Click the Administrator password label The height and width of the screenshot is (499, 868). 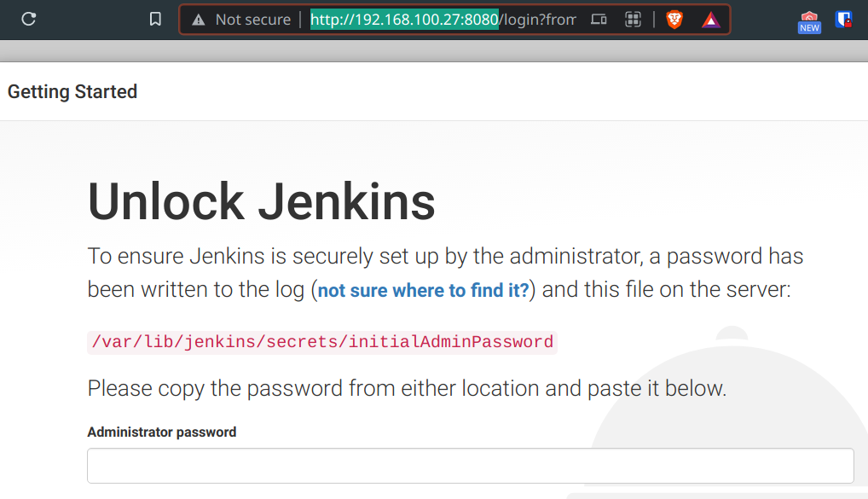(162, 432)
